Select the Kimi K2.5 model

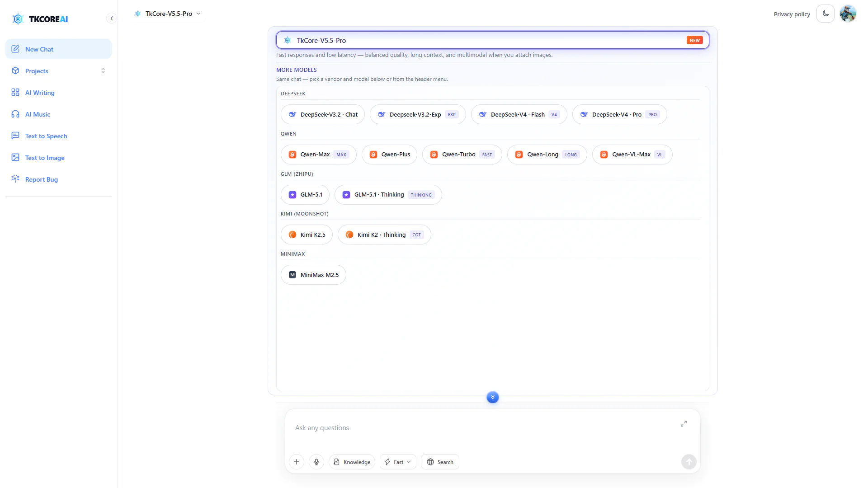pos(307,235)
